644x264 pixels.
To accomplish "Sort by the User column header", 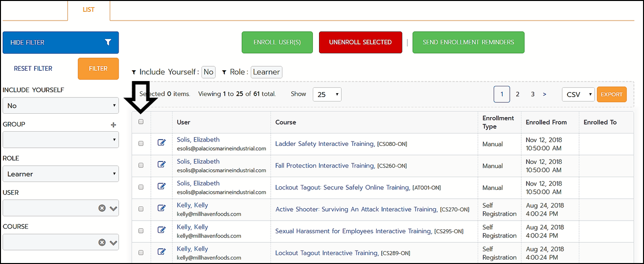I will pos(183,122).
